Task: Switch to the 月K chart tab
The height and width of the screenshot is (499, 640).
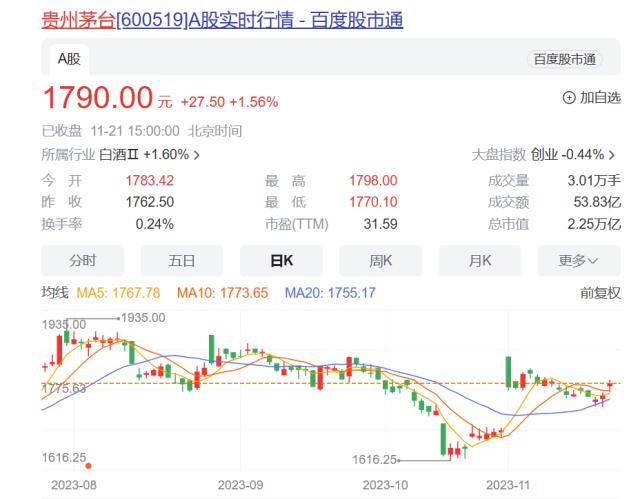Action: 480,260
